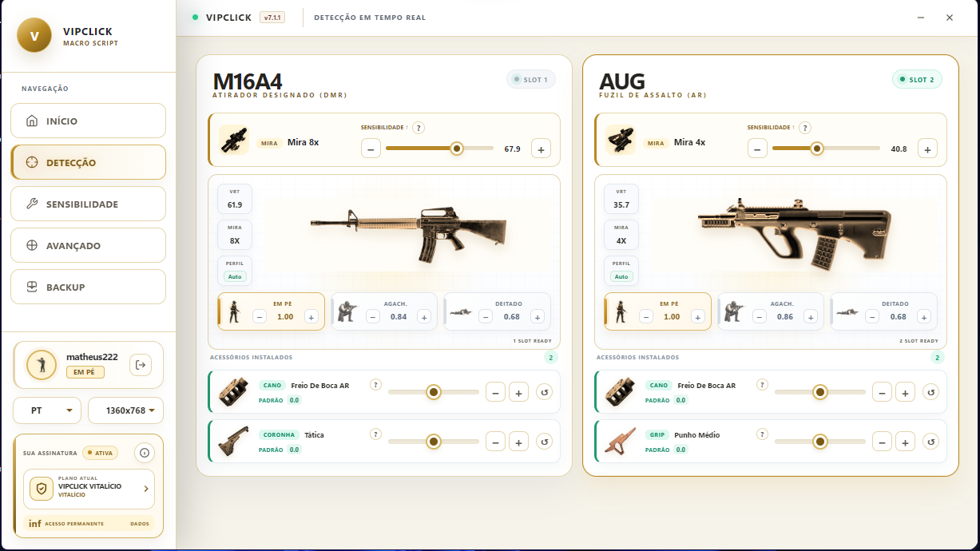Adjust the Tática coronha slider
The width and height of the screenshot is (980, 551).
point(434,442)
